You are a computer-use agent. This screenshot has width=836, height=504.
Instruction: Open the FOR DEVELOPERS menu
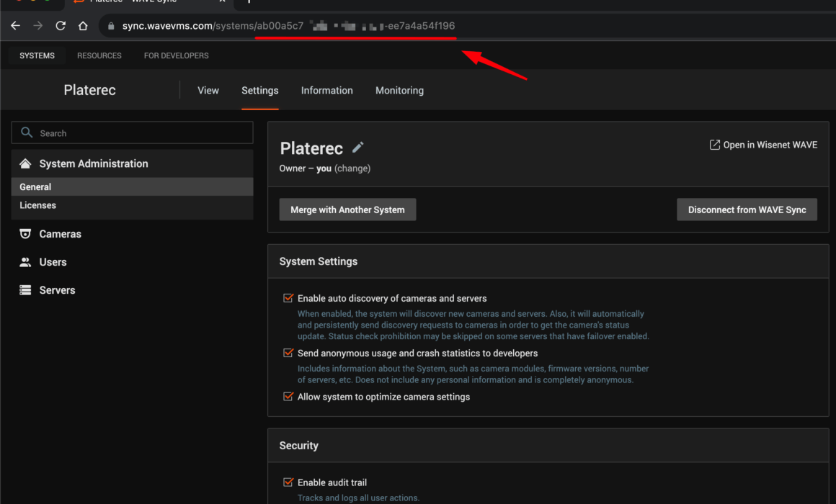(176, 55)
